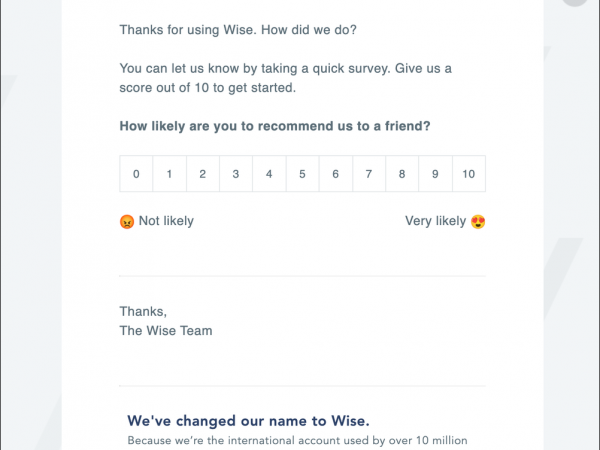Rate Wise a 7 out of 10

click(x=368, y=174)
